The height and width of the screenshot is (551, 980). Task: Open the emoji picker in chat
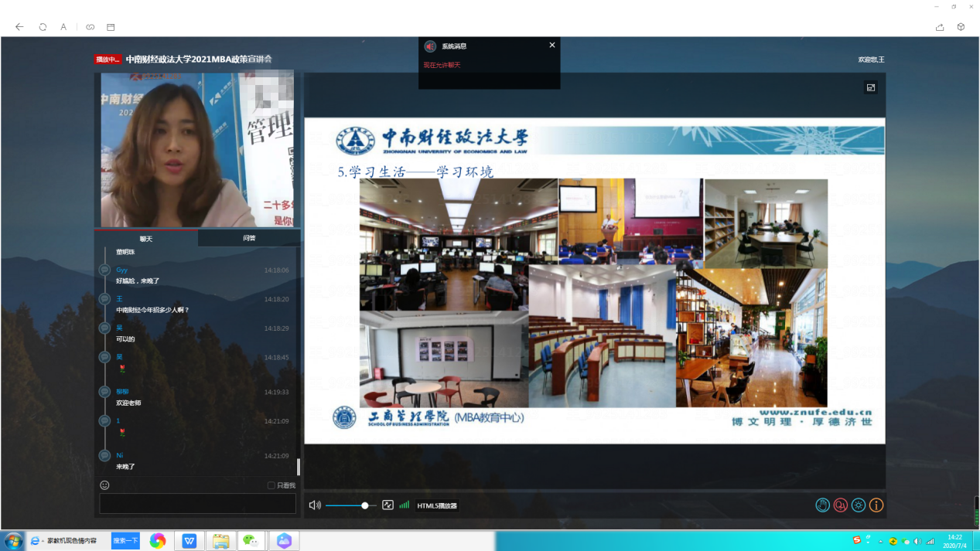pyautogui.click(x=104, y=485)
